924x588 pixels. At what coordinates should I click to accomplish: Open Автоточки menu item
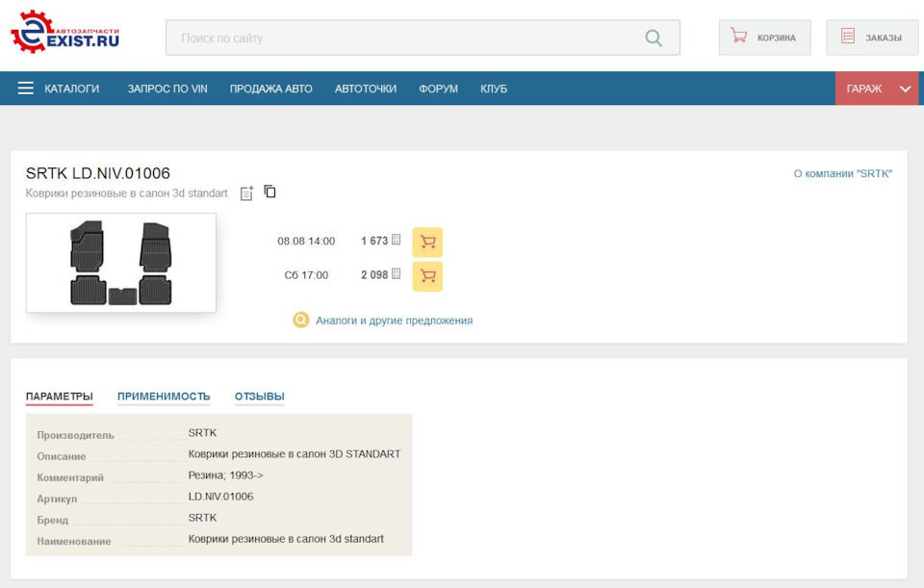366,89
